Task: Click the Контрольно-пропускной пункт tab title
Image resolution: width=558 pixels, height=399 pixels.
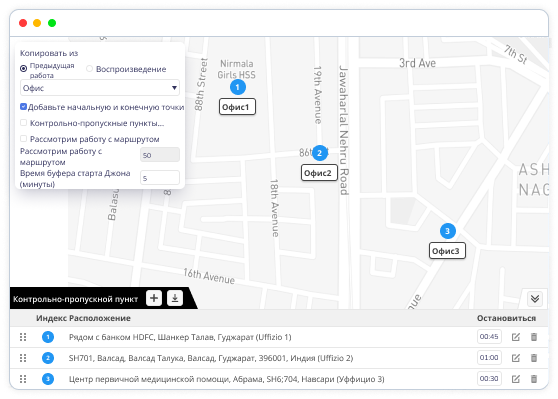Action: click(x=75, y=299)
